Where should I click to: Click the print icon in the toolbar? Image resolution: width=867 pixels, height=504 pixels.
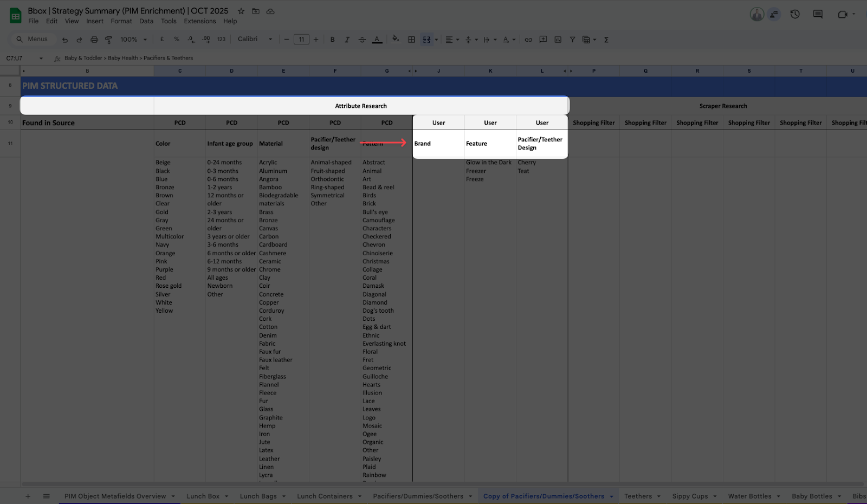tap(94, 40)
